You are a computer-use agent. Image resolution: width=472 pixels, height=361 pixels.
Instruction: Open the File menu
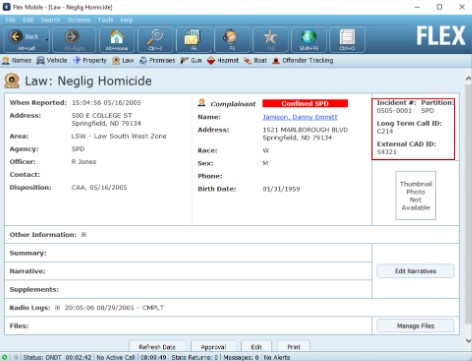(x=11, y=20)
